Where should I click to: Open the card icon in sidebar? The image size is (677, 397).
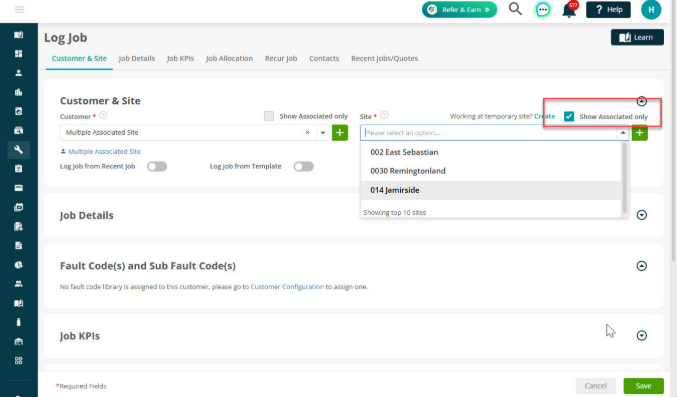(x=19, y=188)
